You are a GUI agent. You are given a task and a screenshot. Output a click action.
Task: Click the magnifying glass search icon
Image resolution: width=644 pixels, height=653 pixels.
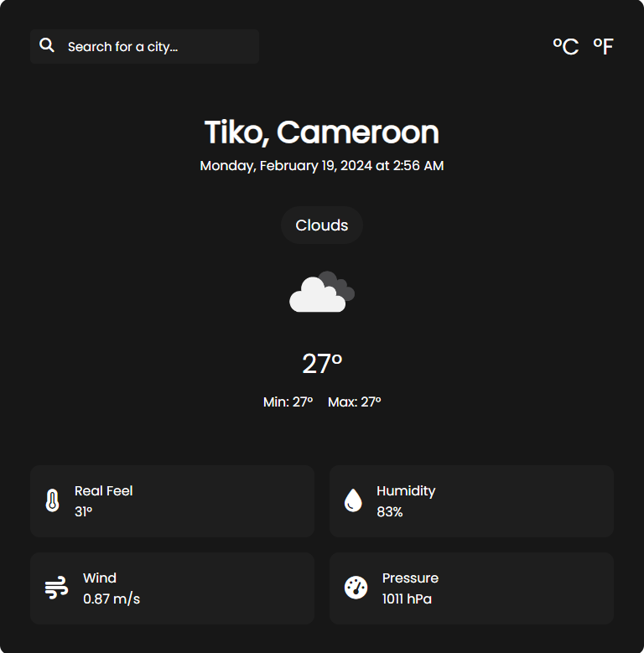coord(47,45)
